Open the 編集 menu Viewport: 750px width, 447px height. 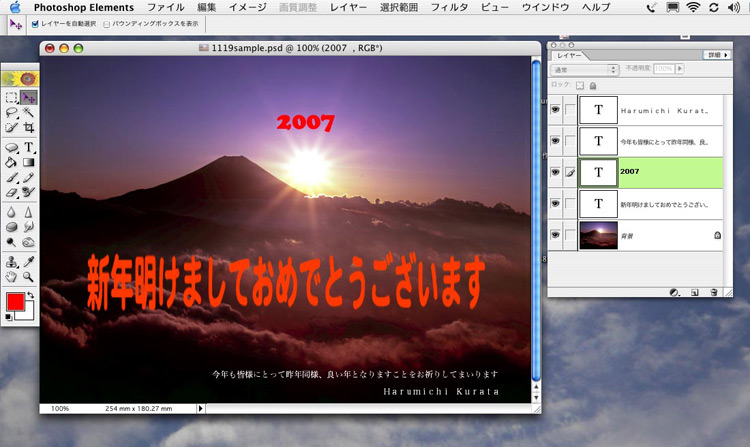pyautogui.click(x=207, y=7)
